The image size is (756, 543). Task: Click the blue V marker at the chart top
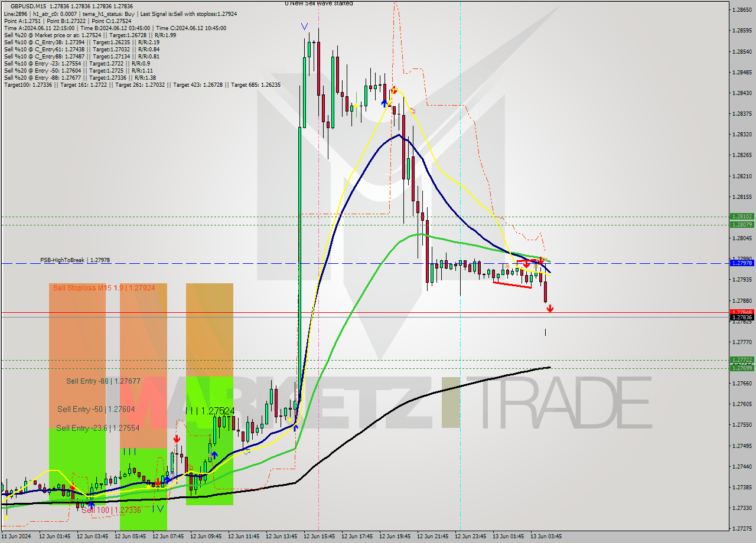tap(304, 27)
